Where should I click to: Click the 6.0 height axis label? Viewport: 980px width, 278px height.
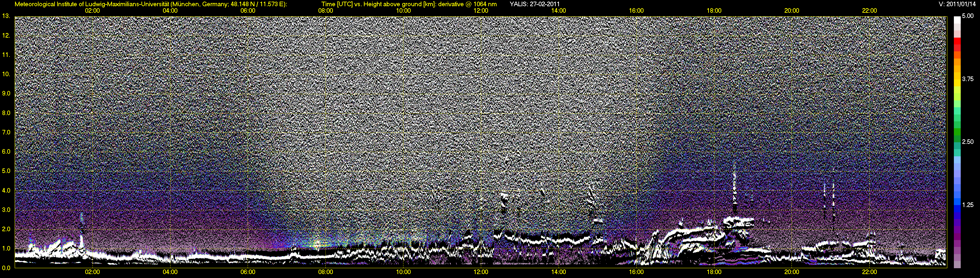[x=6, y=151]
